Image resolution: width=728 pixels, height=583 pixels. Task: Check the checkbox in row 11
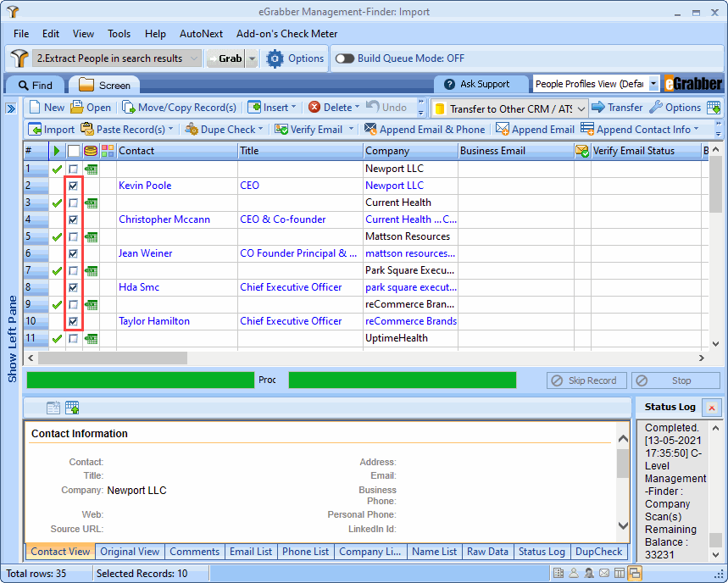[x=73, y=338]
